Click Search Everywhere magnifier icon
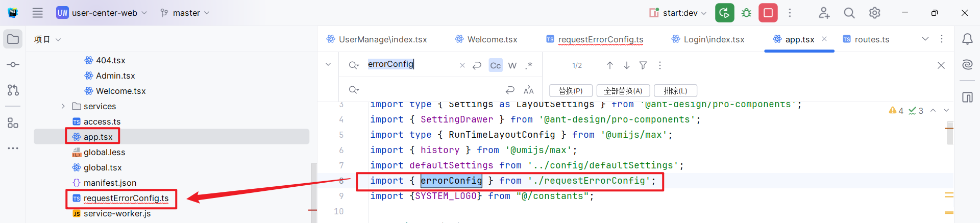The image size is (980, 223). [x=849, y=13]
